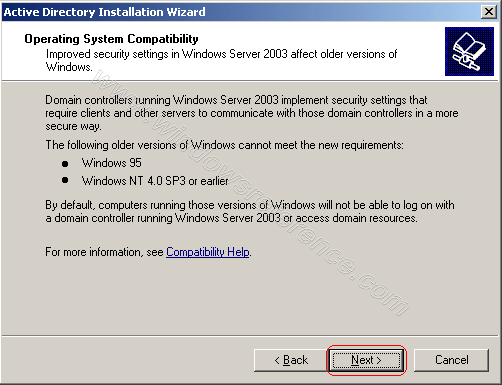502x385 pixels.
Task: Click the bullet beside Windows 95
Action: (x=65, y=164)
